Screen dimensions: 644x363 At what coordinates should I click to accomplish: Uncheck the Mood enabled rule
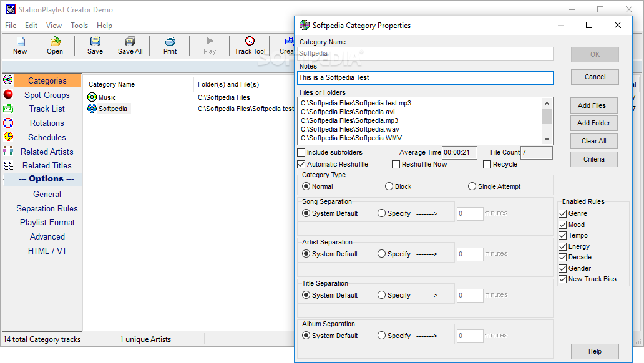point(563,225)
